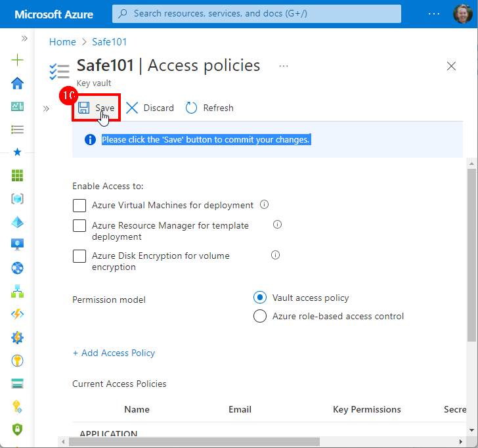Open the more options ellipsis beside Access policies

pos(284,66)
